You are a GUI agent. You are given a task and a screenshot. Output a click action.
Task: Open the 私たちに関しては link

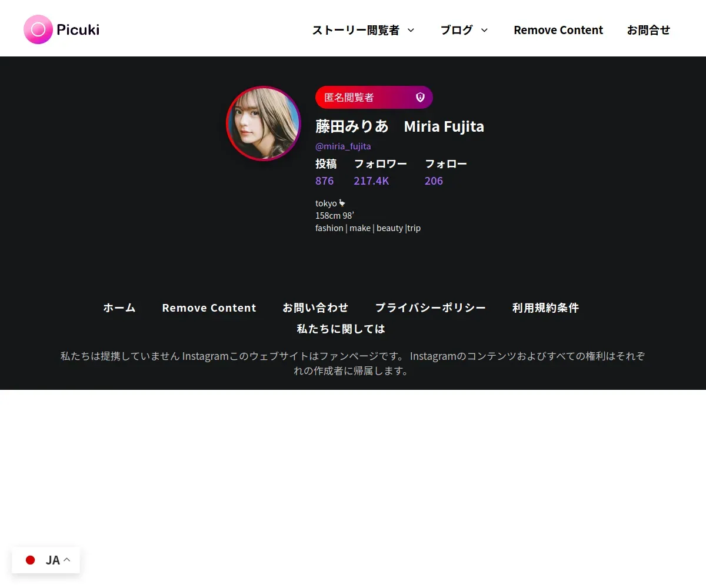click(341, 329)
